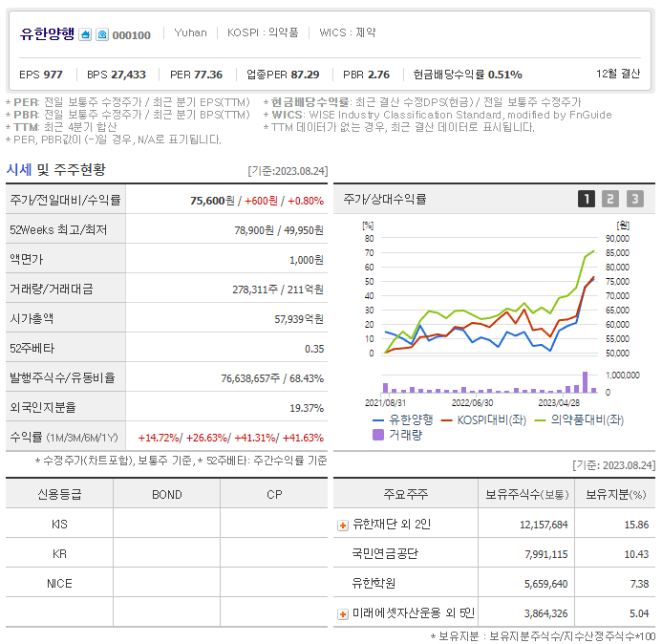Click the +41.63% one-year return figure
The height and width of the screenshot is (644, 662).
[x=303, y=438]
